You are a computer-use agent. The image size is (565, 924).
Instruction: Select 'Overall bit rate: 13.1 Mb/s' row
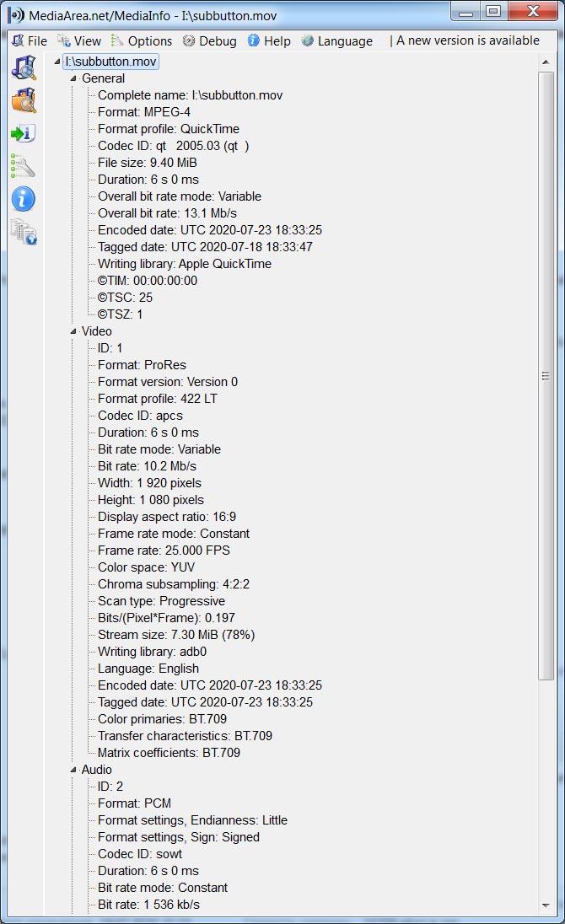click(167, 213)
